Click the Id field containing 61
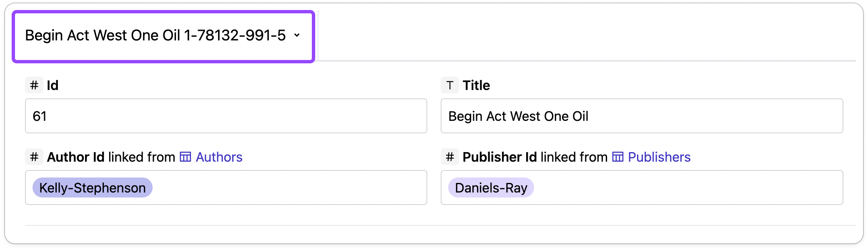This screenshot has height=250, width=868. [x=226, y=116]
